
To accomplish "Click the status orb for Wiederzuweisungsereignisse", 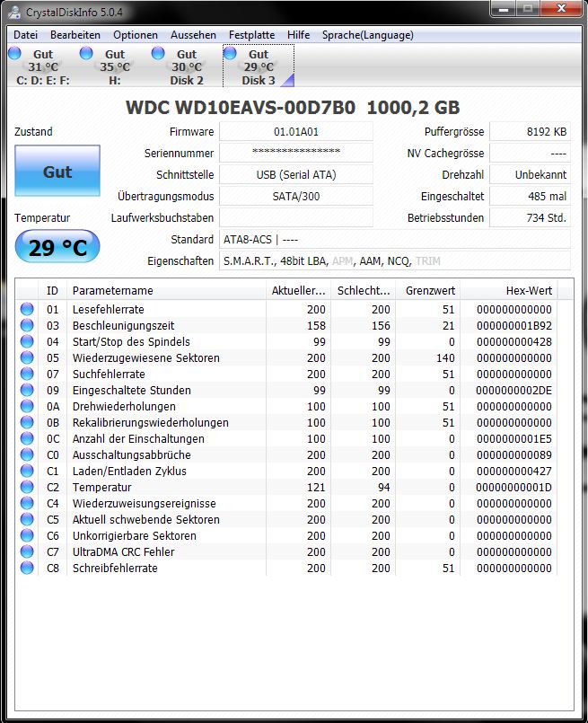I will pos(27,503).
